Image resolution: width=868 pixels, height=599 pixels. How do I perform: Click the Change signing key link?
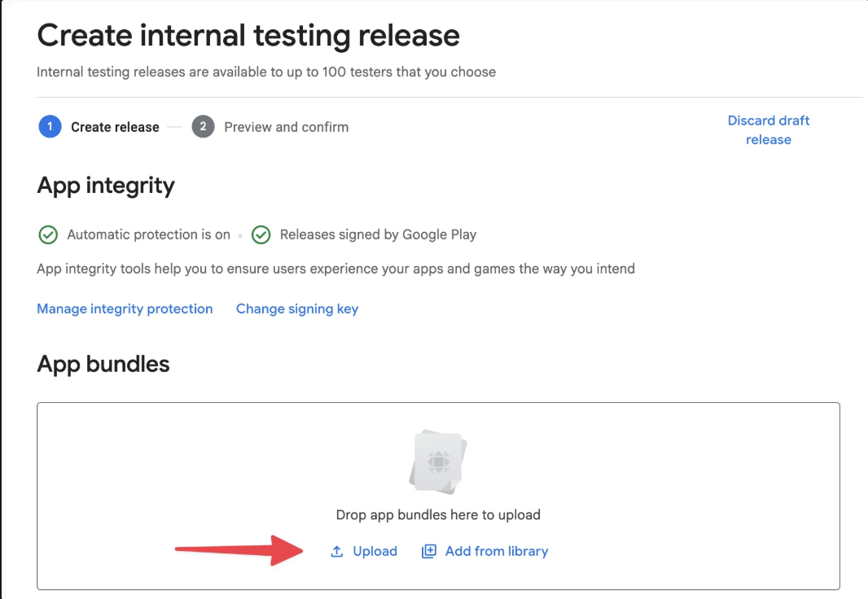296,309
